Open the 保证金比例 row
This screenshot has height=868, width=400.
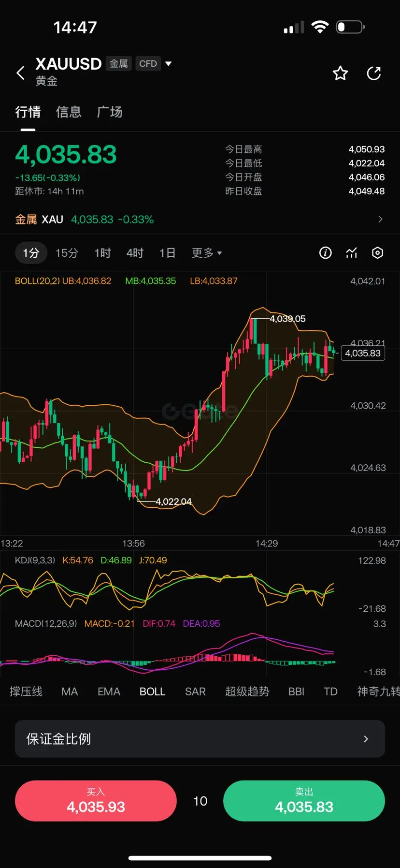pyautogui.click(x=200, y=739)
